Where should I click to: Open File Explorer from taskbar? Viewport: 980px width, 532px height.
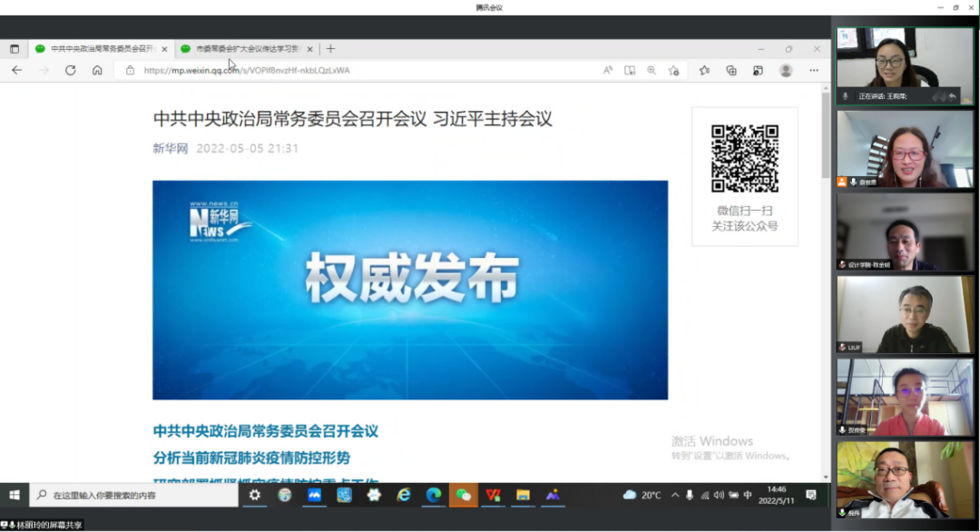point(524,495)
